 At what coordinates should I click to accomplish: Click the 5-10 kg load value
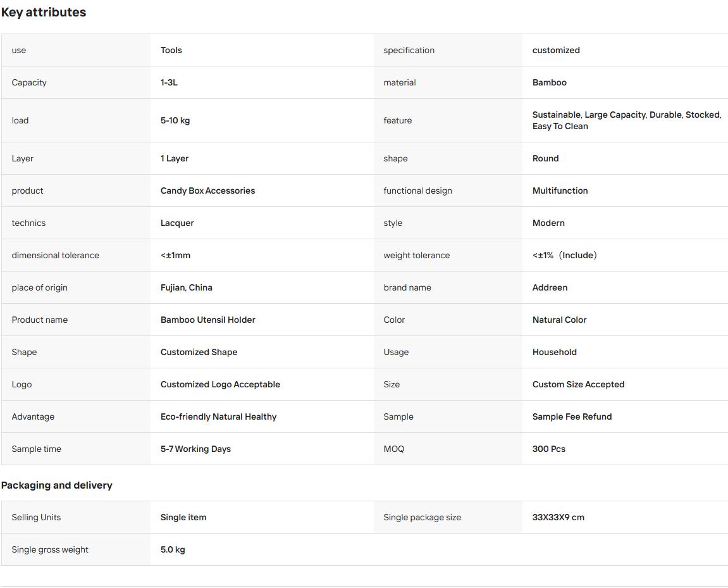[x=175, y=120]
